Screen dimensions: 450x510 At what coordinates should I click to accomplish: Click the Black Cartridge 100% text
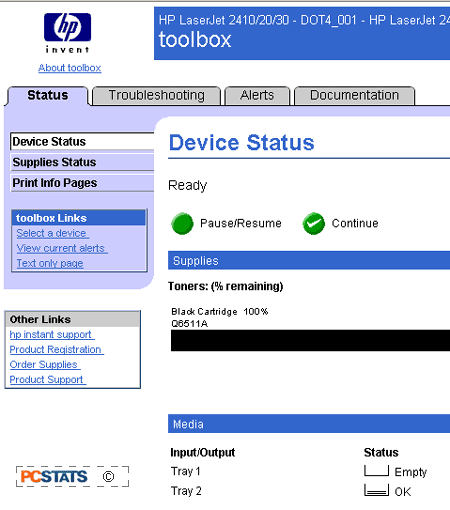point(220,312)
